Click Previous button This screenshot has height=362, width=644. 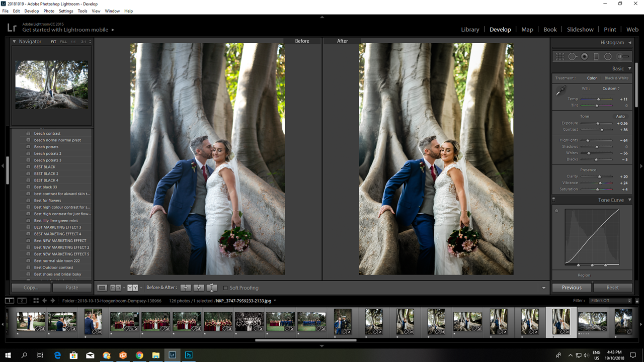572,288
